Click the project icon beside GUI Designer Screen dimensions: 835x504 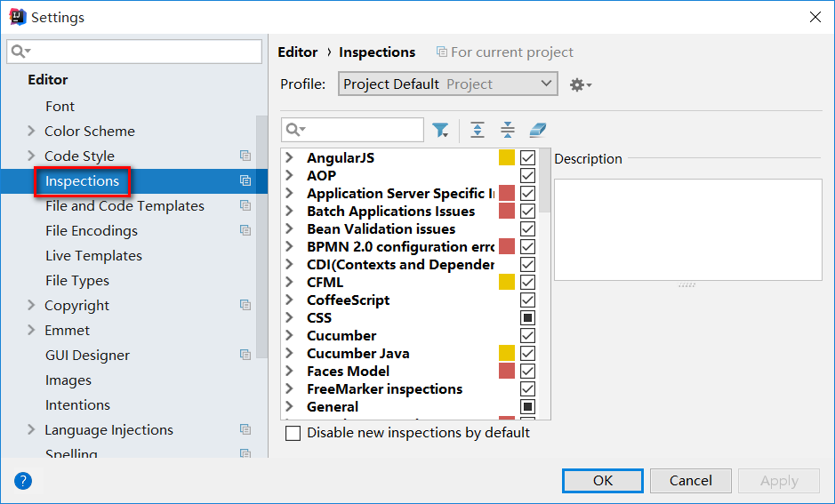tap(245, 355)
